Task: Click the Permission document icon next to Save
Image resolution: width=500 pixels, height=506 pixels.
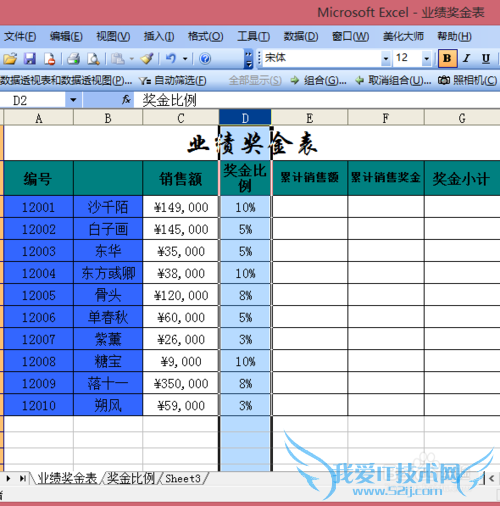Action: pos(50,59)
